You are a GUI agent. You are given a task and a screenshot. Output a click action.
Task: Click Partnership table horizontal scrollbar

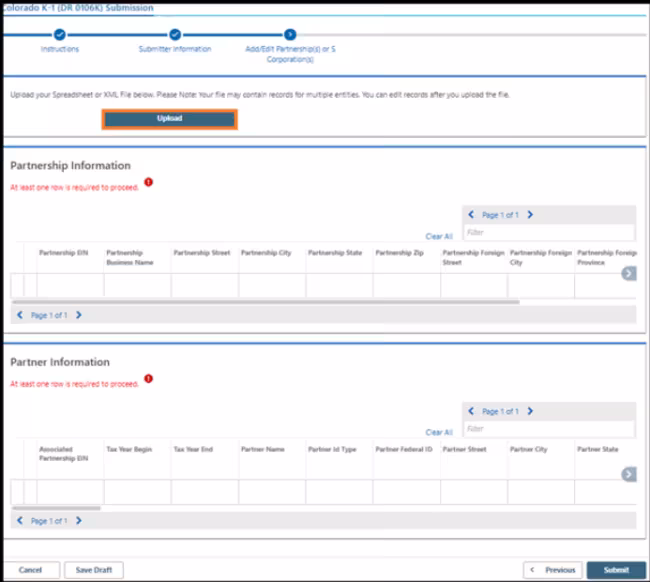pos(266,302)
